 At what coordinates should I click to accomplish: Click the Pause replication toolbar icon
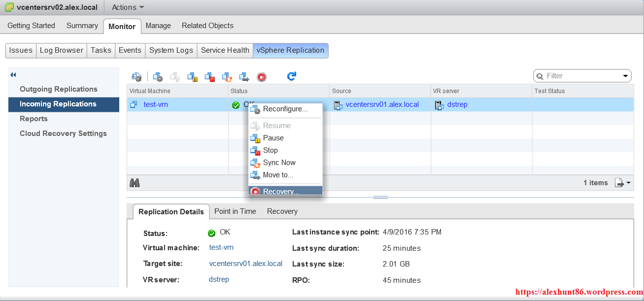tap(192, 77)
